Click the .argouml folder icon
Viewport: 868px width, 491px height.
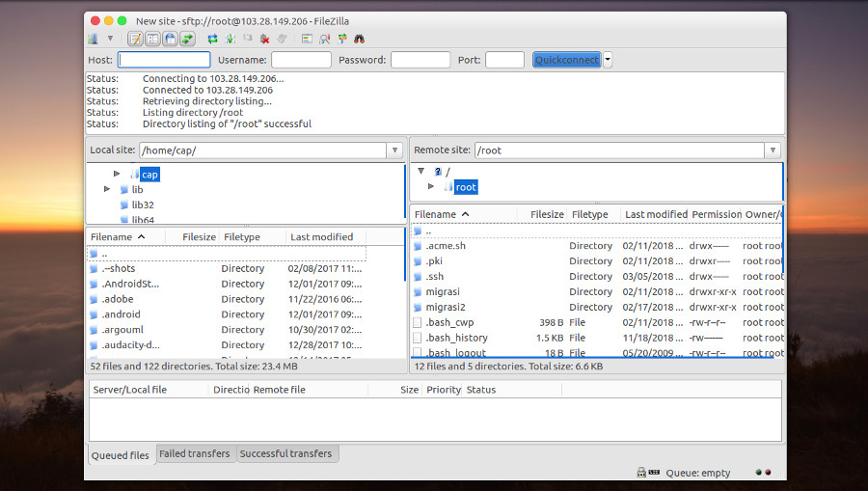pyautogui.click(x=95, y=330)
